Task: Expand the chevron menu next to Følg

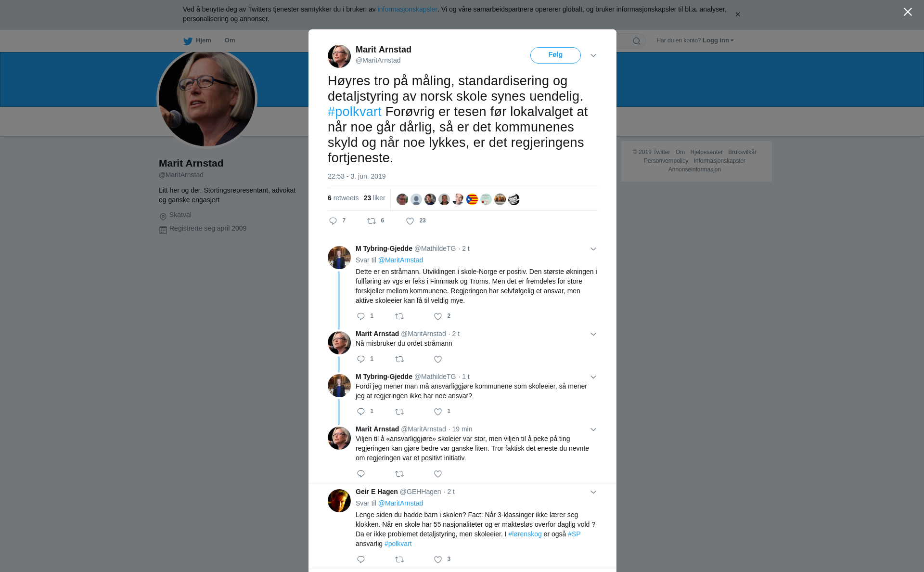Action: (x=593, y=55)
